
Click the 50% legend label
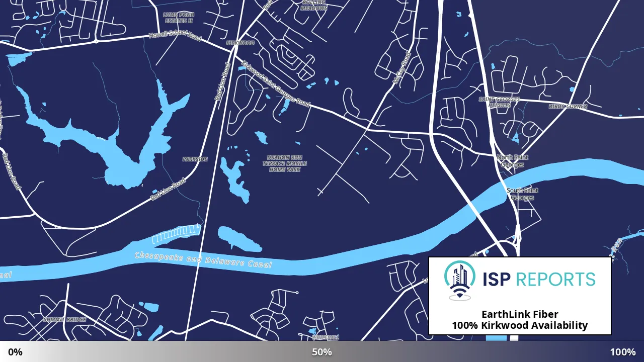[322, 352]
